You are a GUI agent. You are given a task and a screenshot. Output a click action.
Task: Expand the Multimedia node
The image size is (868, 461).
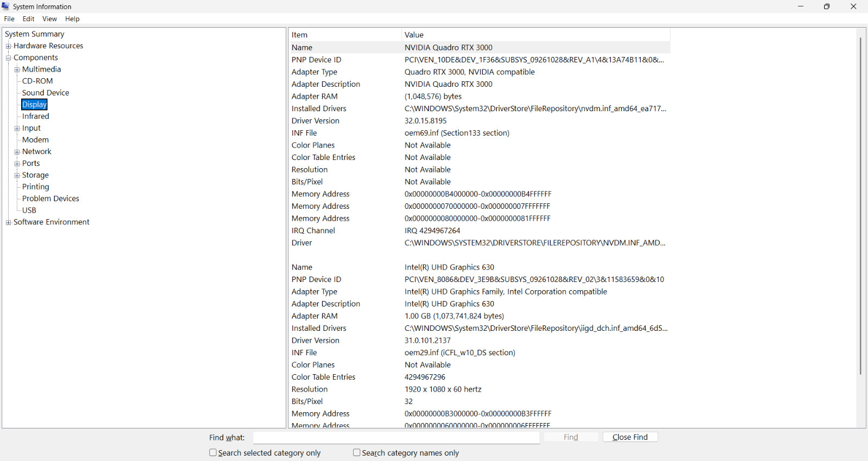(x=17, y=69)
